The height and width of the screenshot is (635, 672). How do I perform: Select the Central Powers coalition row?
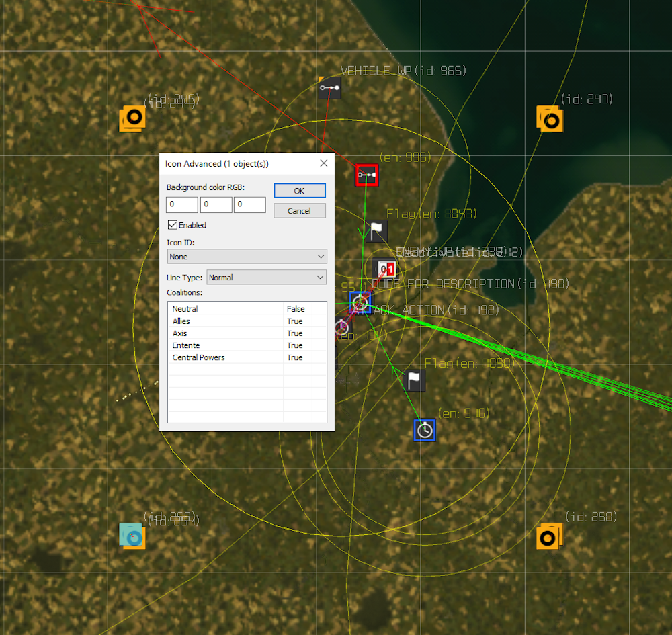247,357
